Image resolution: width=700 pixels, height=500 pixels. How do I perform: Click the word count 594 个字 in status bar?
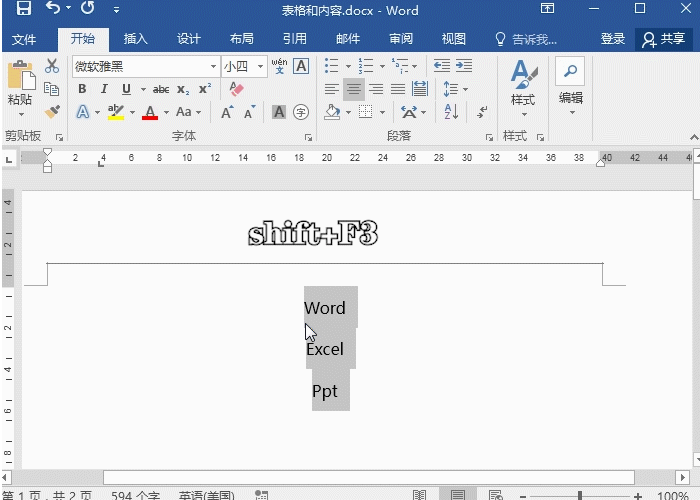pyautogui.click(x=135, y=495)
